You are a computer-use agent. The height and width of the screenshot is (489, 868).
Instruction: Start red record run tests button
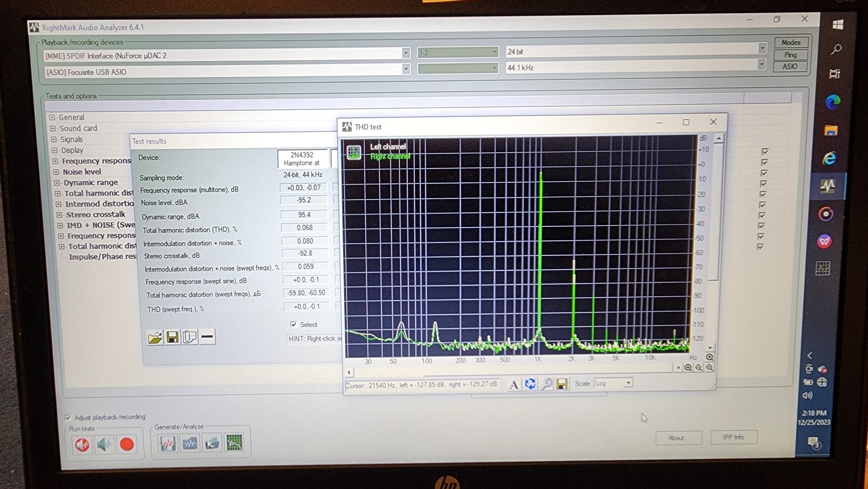126,445
